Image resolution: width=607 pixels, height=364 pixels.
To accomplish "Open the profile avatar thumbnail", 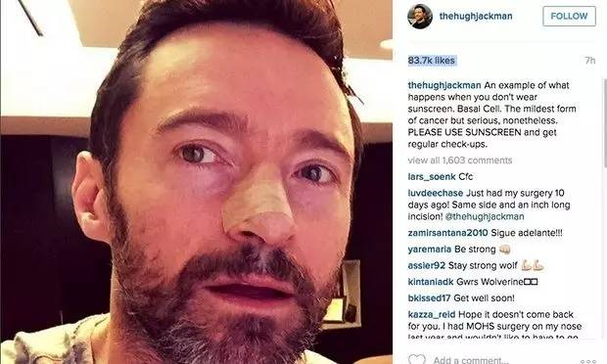I will [x=420, y=17].
